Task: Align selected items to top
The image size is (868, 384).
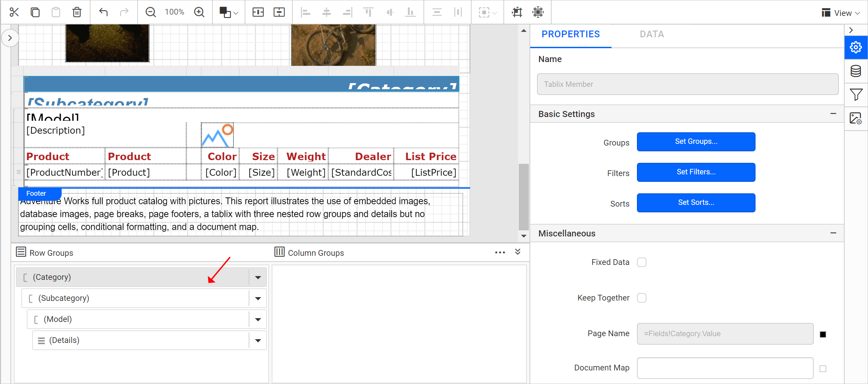Action: point(369,12)
